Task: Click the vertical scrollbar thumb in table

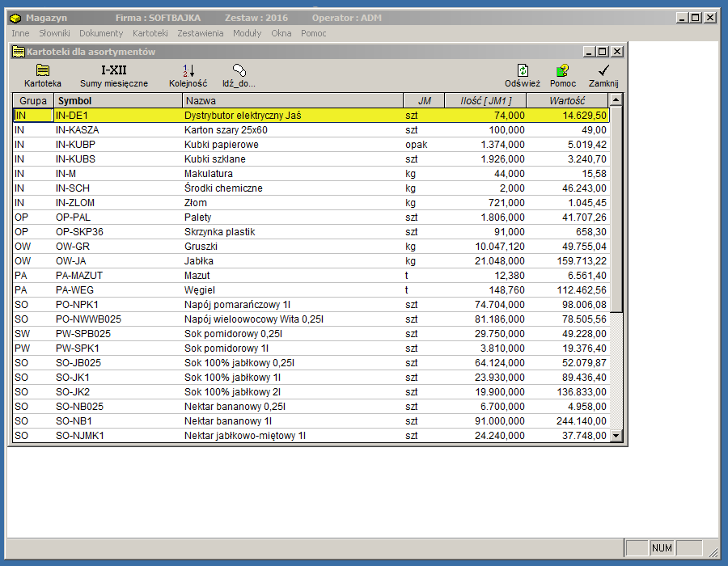Action: pyautogui.click(x=616, y=209)
